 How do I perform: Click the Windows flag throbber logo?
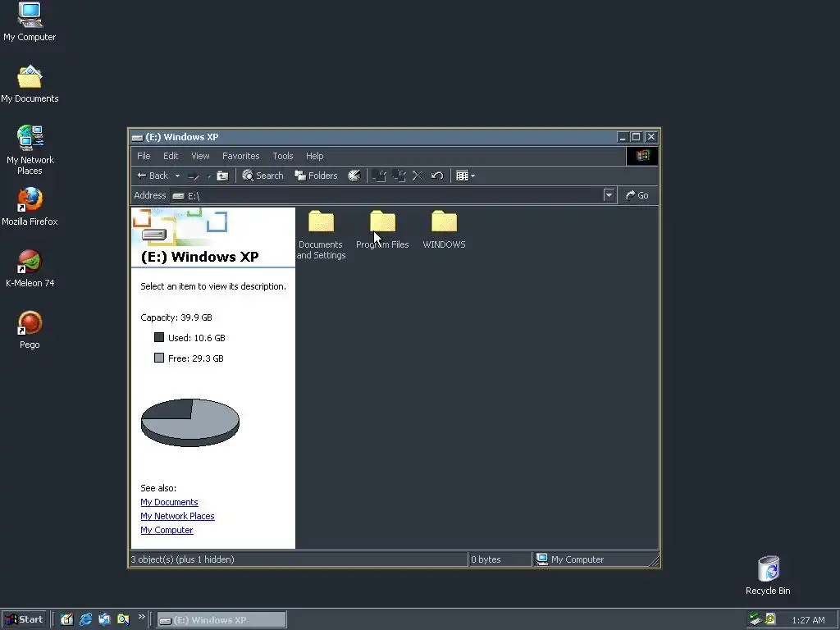click(642, 156)
